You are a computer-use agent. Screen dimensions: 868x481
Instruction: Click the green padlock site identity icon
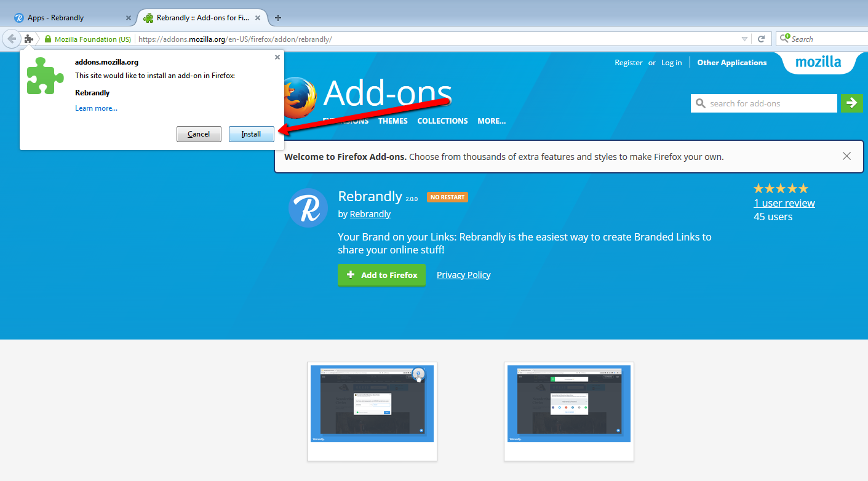coord(48,39)
